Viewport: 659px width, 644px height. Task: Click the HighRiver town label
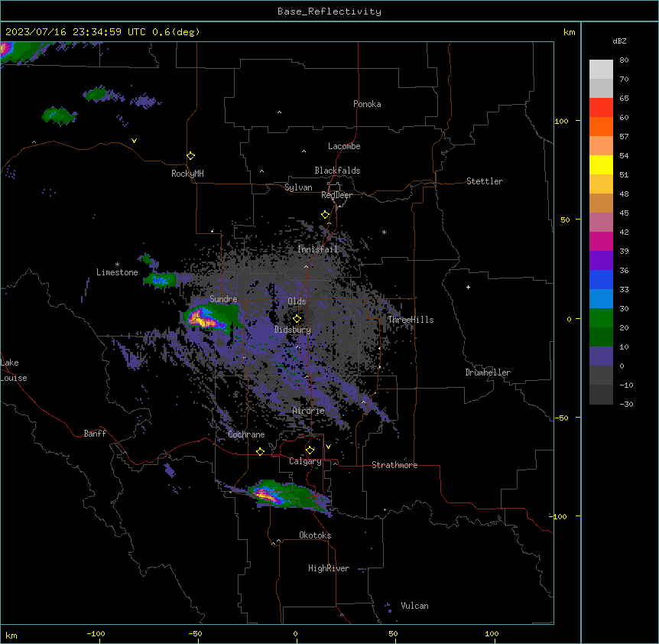pyautogui.click(x=328, y=568)
